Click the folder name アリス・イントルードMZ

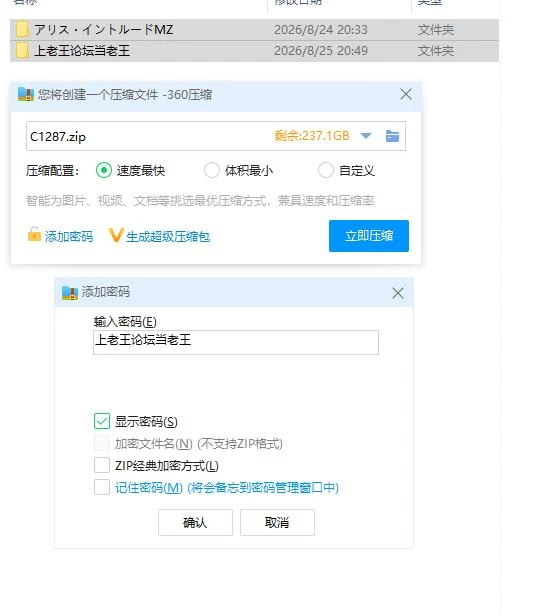pyautogui.click(x=103, y=30)
